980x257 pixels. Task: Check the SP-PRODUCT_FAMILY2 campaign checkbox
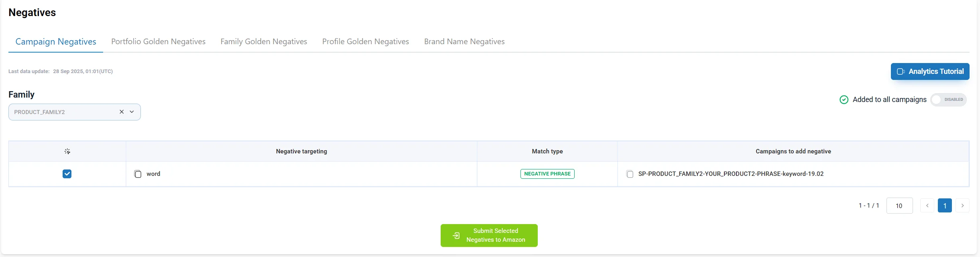click(630, 174)
